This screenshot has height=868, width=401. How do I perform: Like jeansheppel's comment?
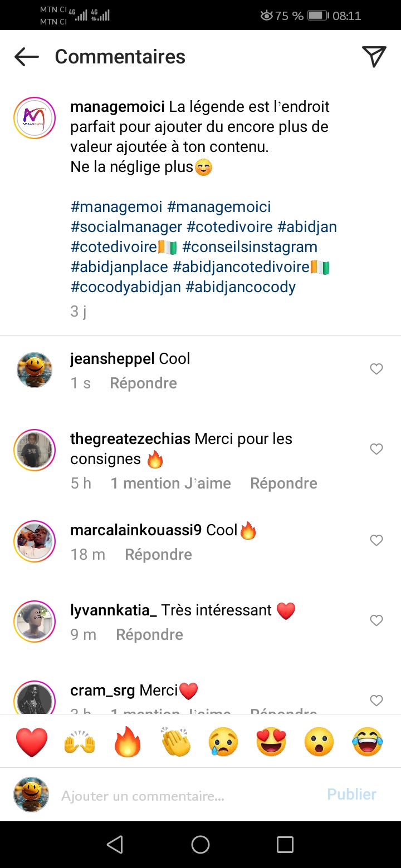(x=376, y=369)
